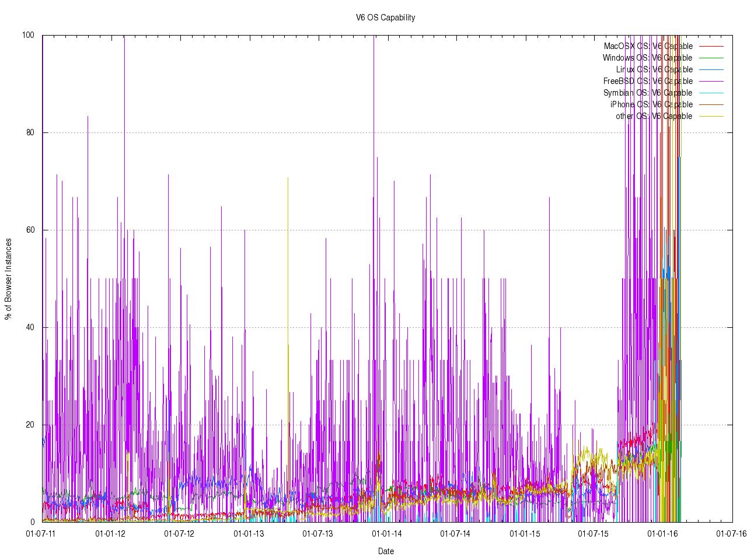Click the 100 value on y-axis
Screen dimensions: 747x560
click(x=28, y=35)
